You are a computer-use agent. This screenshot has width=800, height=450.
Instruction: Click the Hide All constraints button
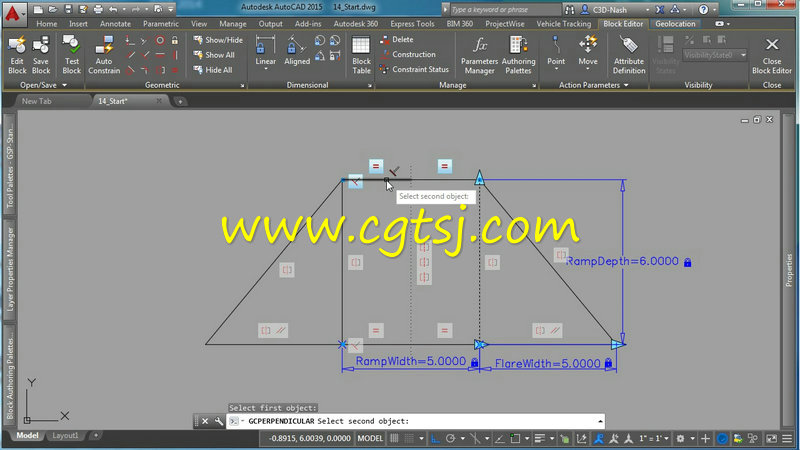213,70
